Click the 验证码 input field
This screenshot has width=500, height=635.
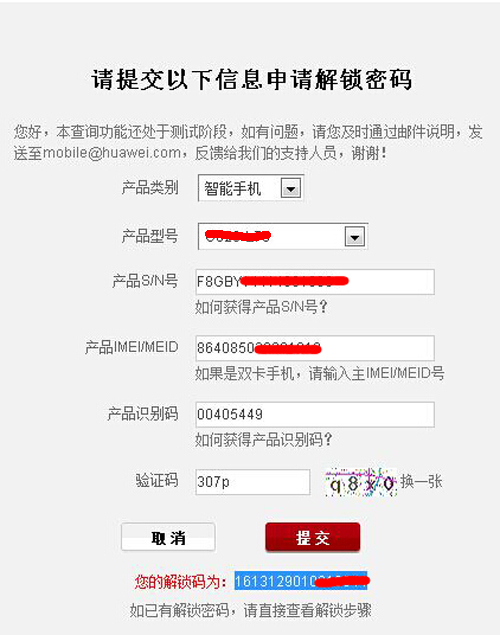pyautogui.click(x=253, y=482)
